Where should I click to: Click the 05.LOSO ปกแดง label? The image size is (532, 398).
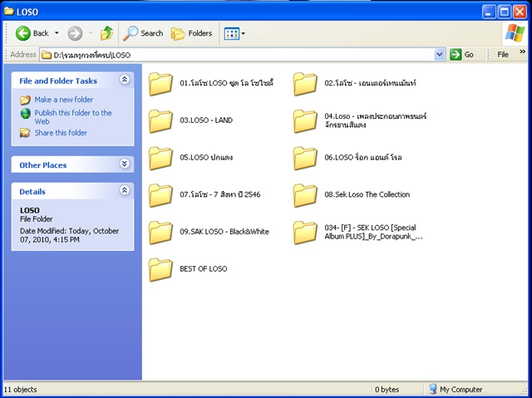(x=206, y=158)
